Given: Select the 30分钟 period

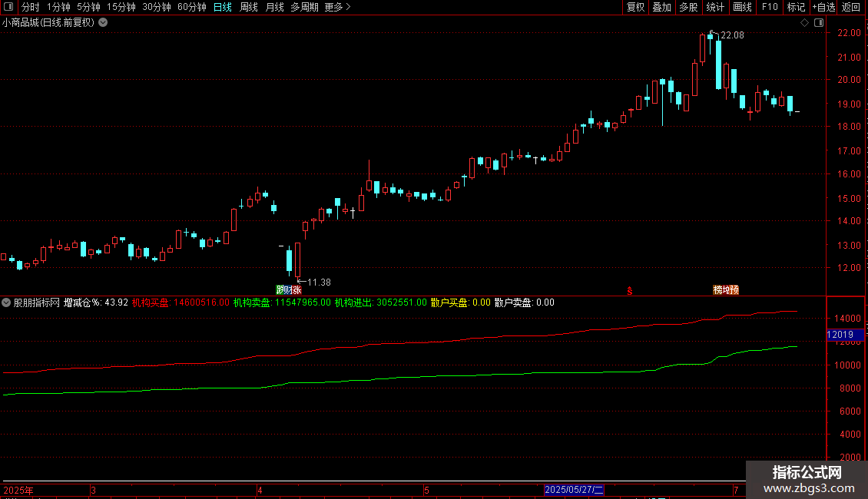Looking at the screenshot, I should [157, 7].
